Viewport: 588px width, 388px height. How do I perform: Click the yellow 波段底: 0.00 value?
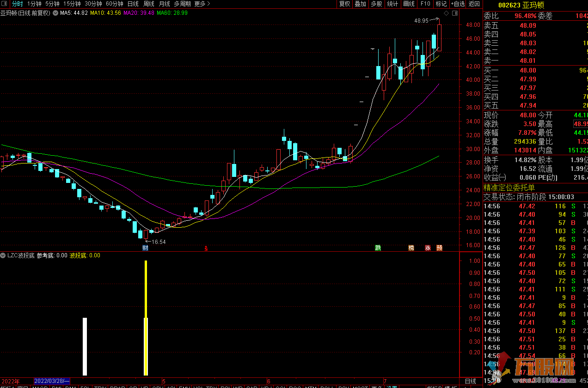(x=85, y=255)
